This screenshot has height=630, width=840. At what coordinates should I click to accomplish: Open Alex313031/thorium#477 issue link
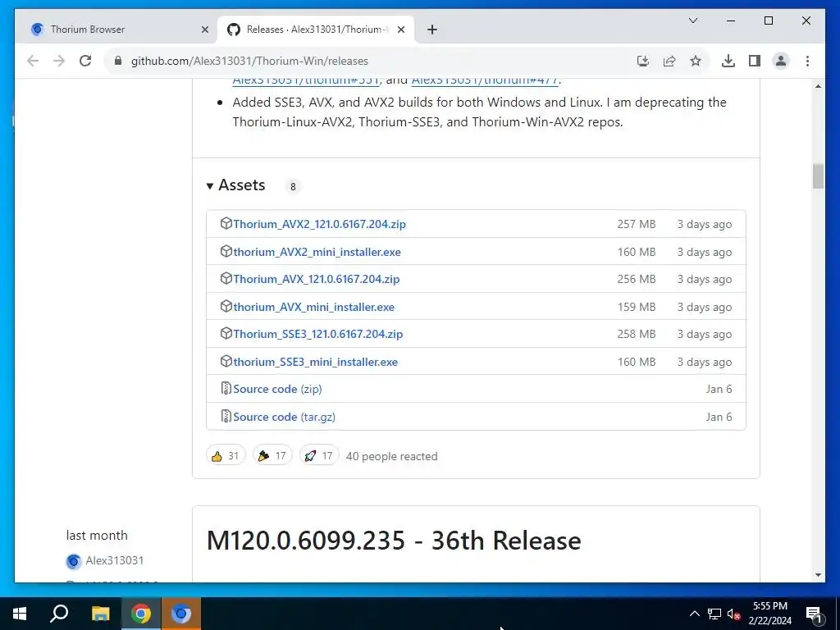tap(485, 80)
